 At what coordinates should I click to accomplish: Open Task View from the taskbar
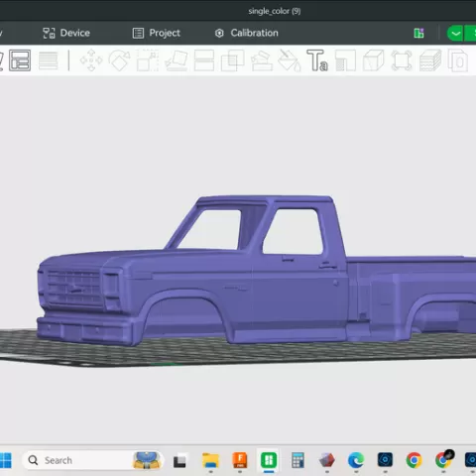(x=179, y=461)
